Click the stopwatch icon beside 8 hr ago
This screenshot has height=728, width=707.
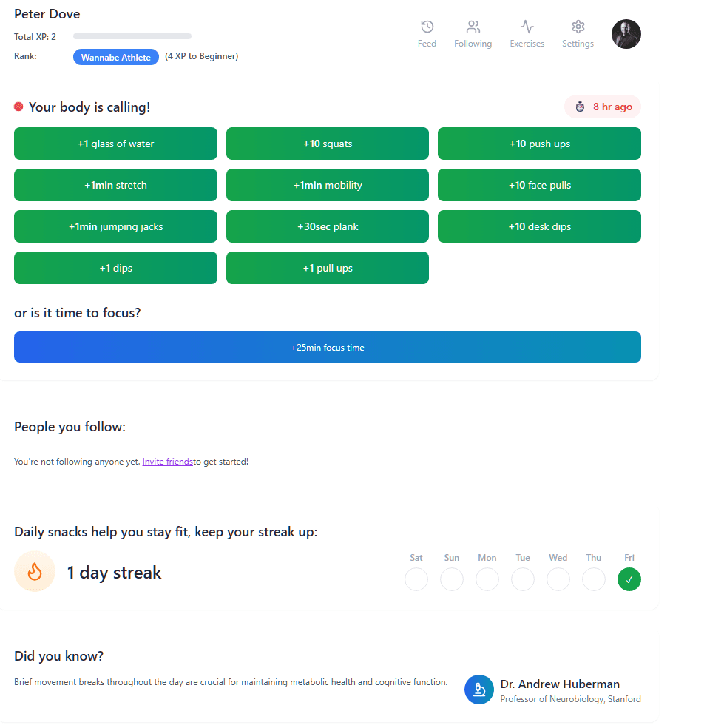581,107
